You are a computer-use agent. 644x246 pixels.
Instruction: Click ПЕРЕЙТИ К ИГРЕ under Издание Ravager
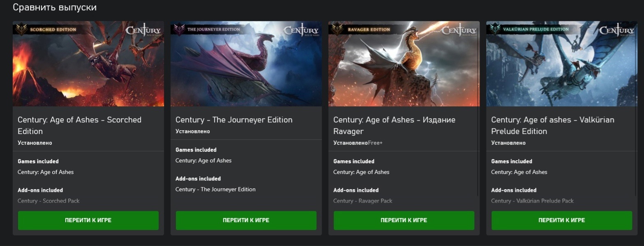click(x=404, y=220)
